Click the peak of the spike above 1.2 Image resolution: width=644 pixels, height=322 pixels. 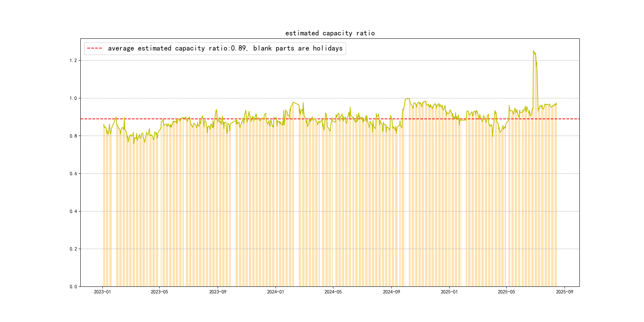tap(533, 51)
